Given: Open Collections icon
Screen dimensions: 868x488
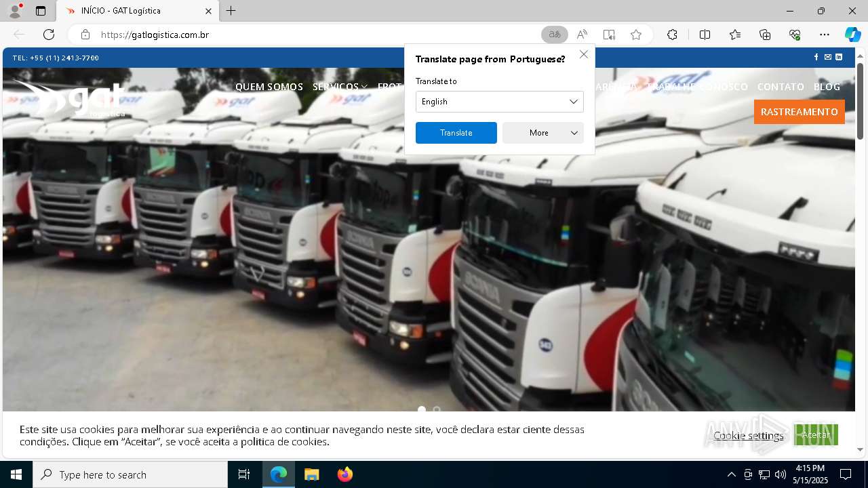Looking at the screenshot, I should click(x=765, y=35).
